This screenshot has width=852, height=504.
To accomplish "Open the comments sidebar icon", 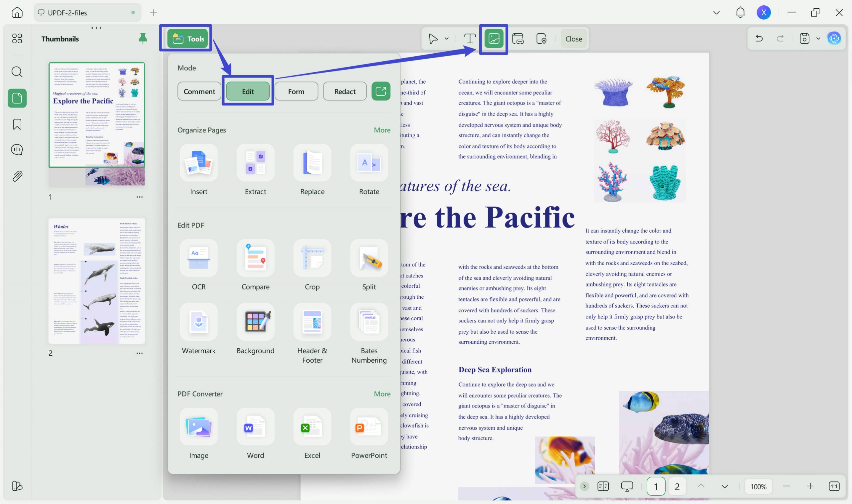I will (x=17, y=150).
